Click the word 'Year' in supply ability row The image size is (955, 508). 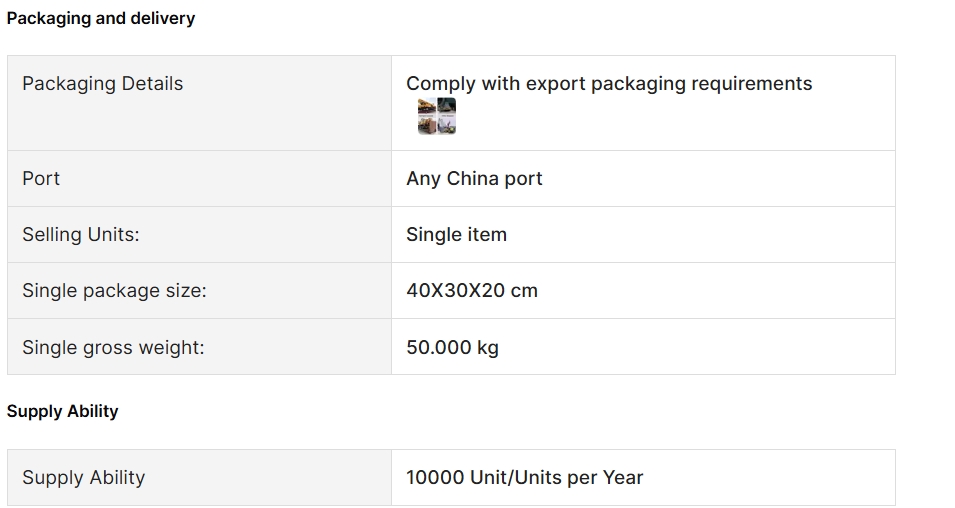point(623,478)
